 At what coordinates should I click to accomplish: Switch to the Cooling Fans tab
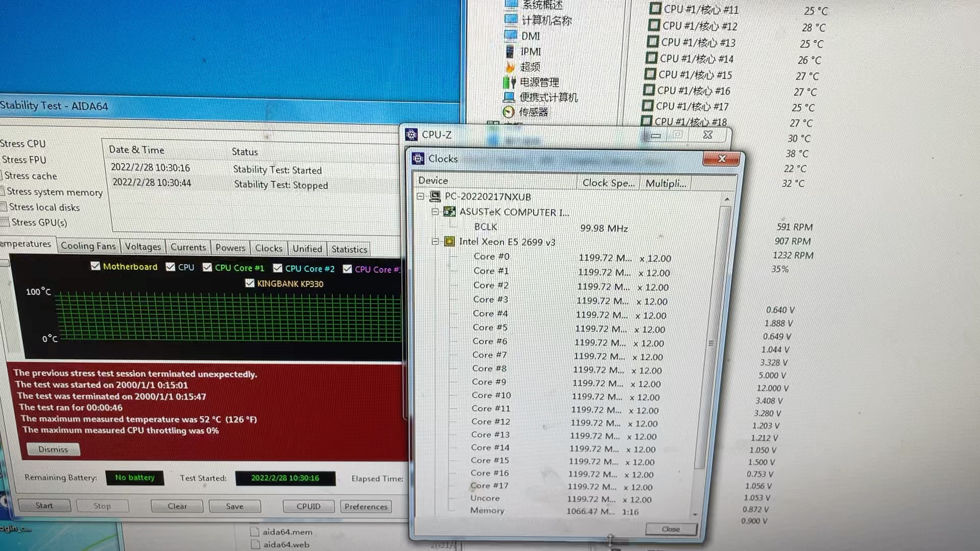pos(88,246)
